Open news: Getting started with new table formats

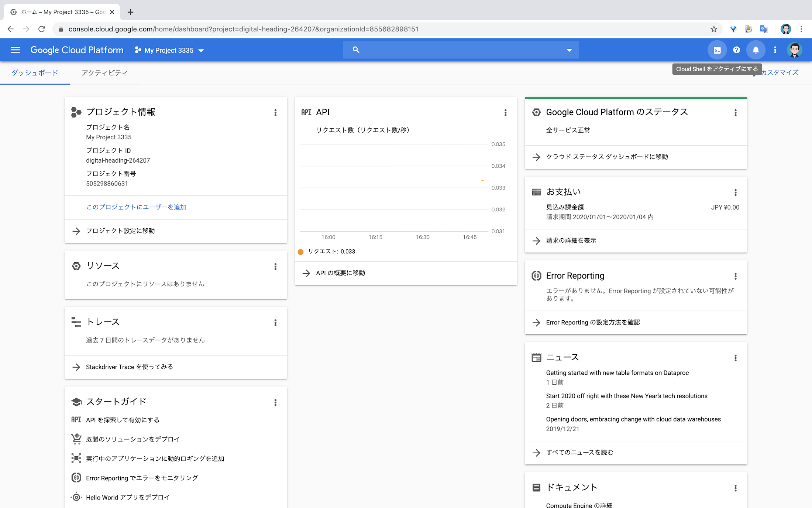(617, 373)
